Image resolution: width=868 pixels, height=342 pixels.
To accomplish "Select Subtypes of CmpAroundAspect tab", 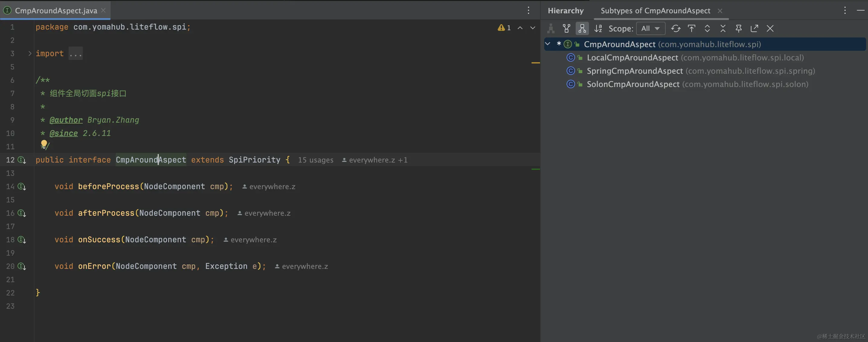I will click(655, 11).
